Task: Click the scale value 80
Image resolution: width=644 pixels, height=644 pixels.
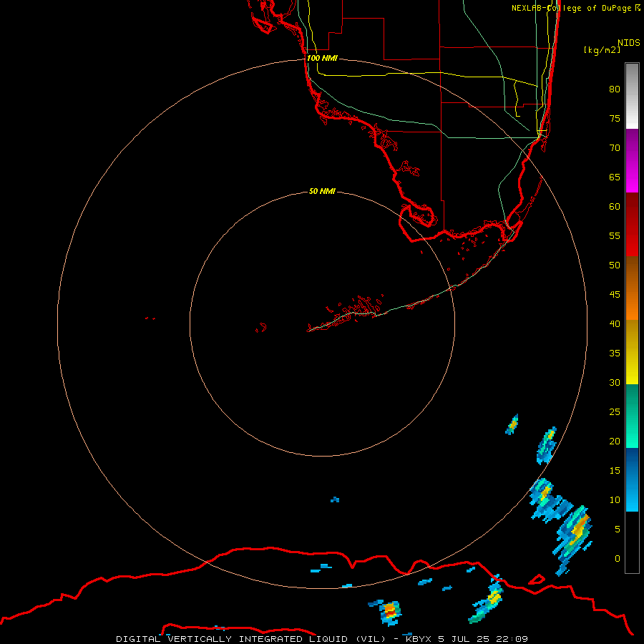Action: pos(615,89)
